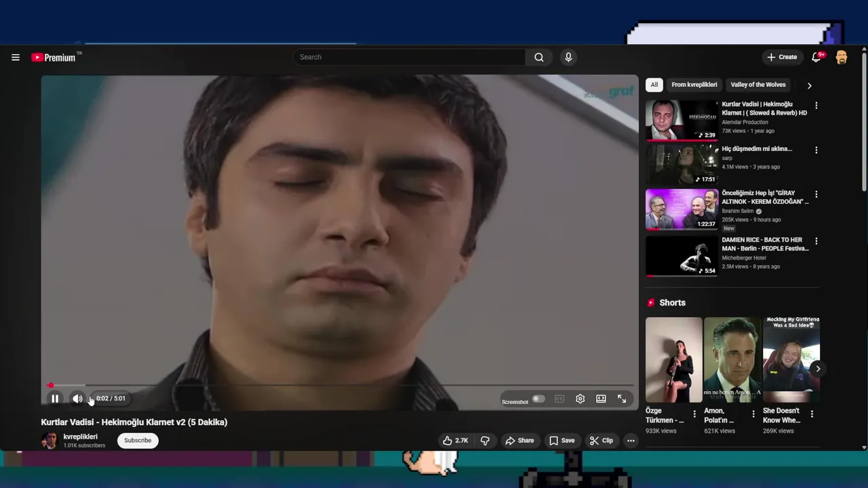
Task: Mute the video volume
Action: click(77, 399)
